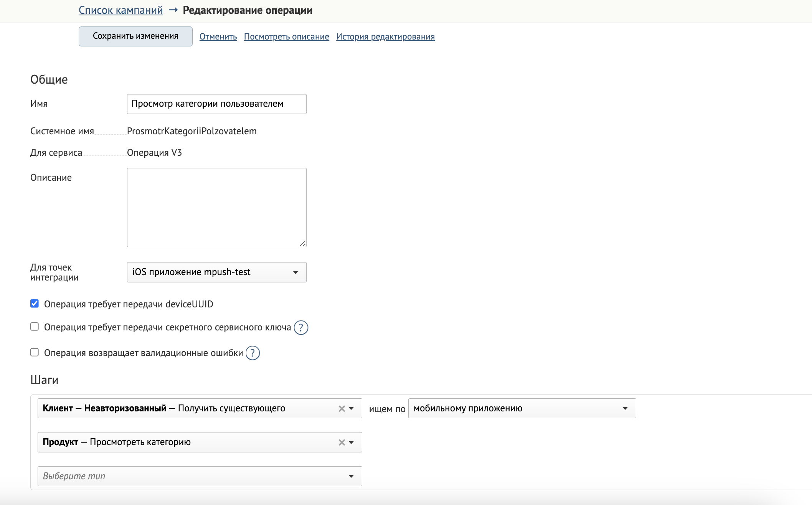Click the Отменить link
Viewport: 812px width, 505px height.
218,37
